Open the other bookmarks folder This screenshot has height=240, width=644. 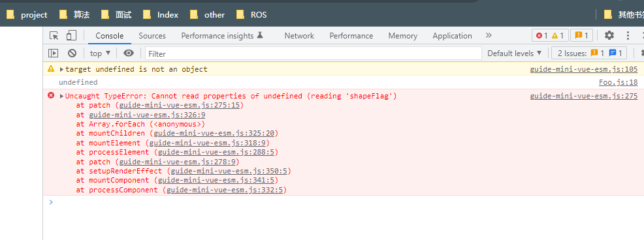(208, 15)
